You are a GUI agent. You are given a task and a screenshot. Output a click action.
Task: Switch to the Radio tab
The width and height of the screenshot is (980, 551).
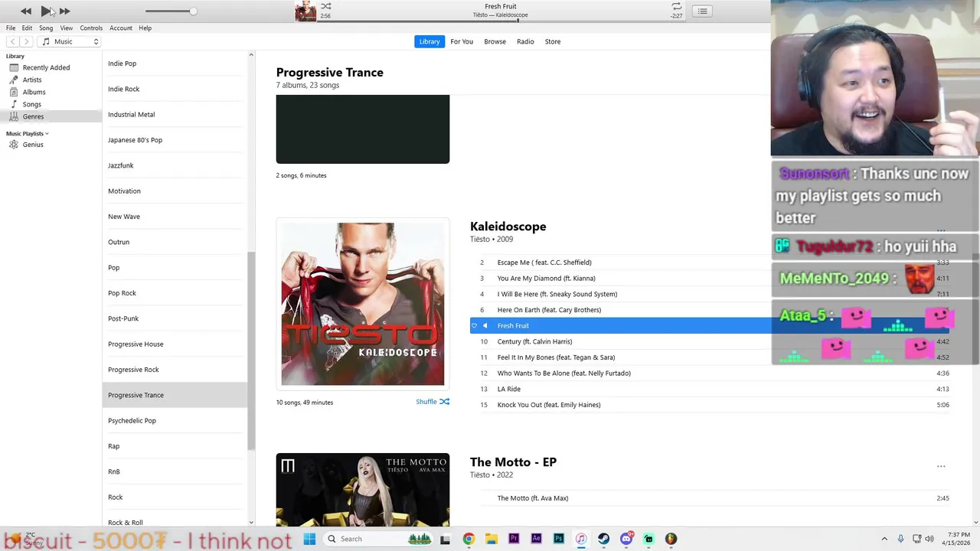coord(525,41)
